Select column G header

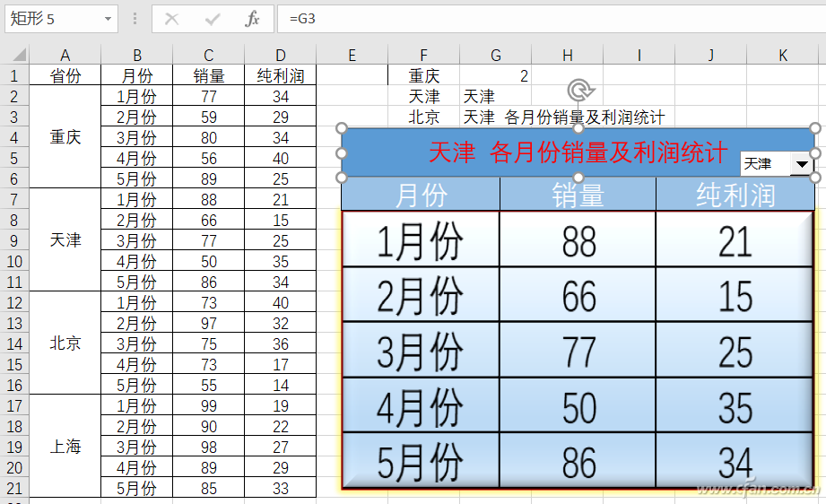tap(496, 55)
